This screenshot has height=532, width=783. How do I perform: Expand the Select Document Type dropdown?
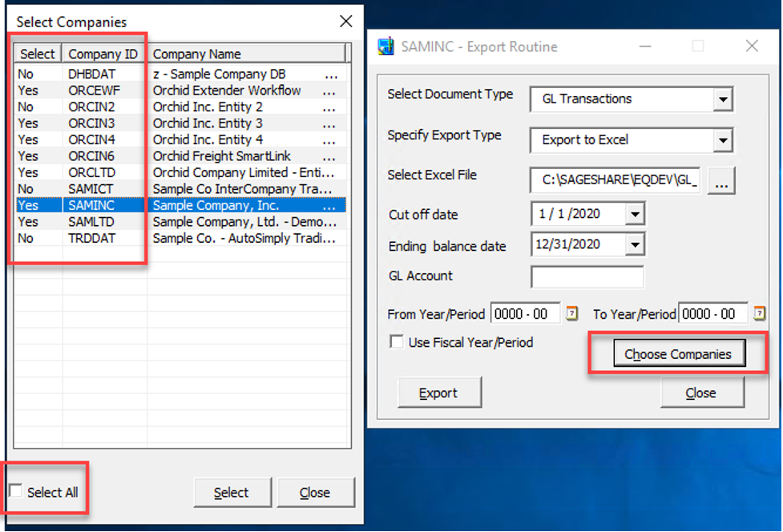pyautogui.click(x=723, y=99)
